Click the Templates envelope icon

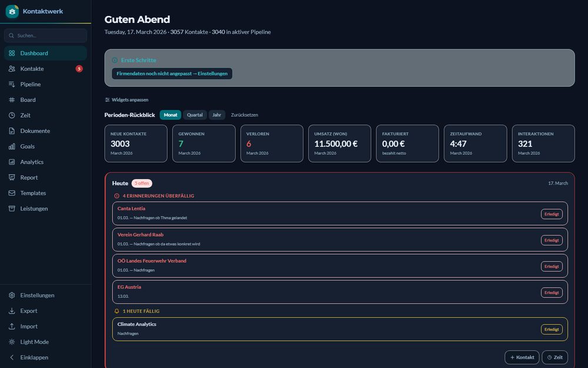point(11,193)
